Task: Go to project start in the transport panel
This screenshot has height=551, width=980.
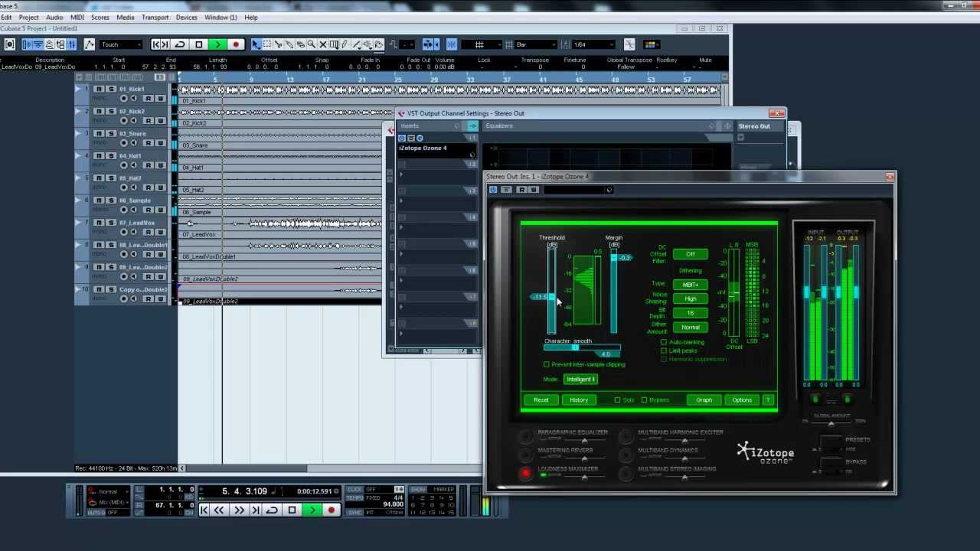Action: tap(204, 510)
